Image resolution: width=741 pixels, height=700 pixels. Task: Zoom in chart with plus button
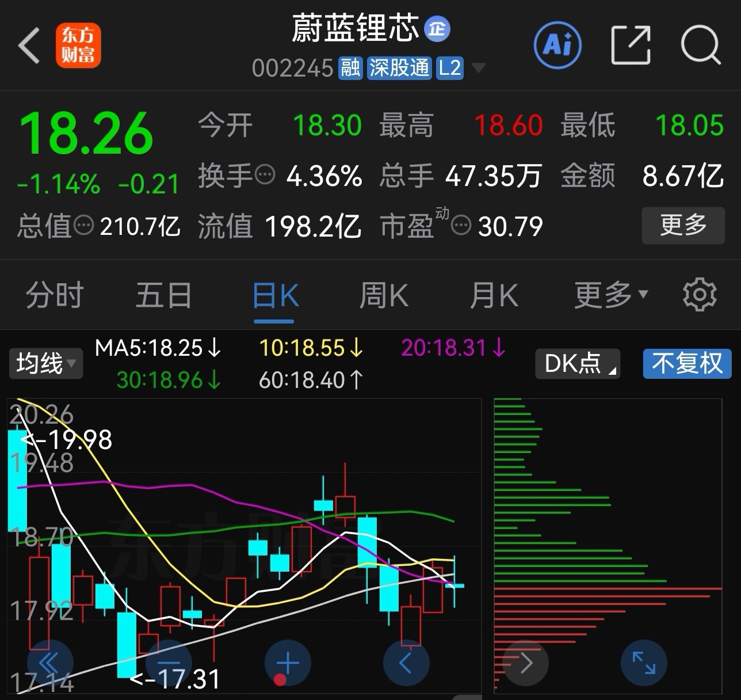[x=288, y=663]
